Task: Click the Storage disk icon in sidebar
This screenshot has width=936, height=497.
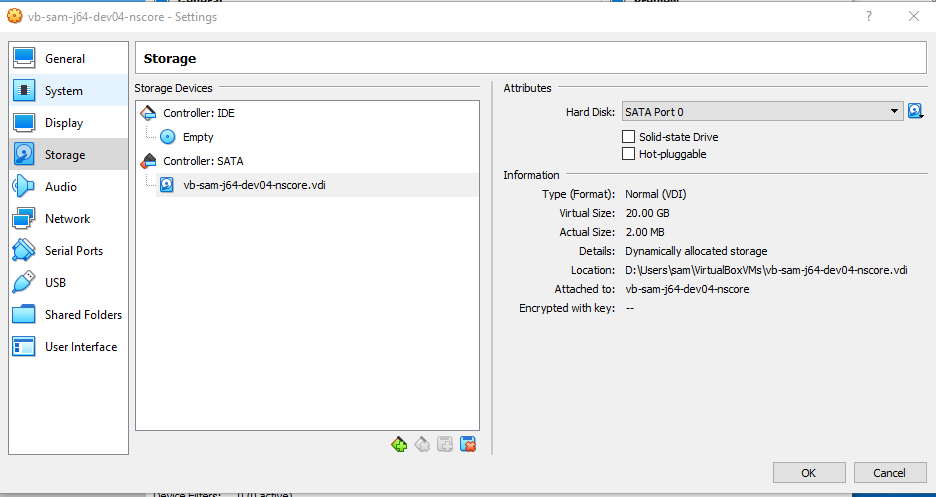Action: 24,155
